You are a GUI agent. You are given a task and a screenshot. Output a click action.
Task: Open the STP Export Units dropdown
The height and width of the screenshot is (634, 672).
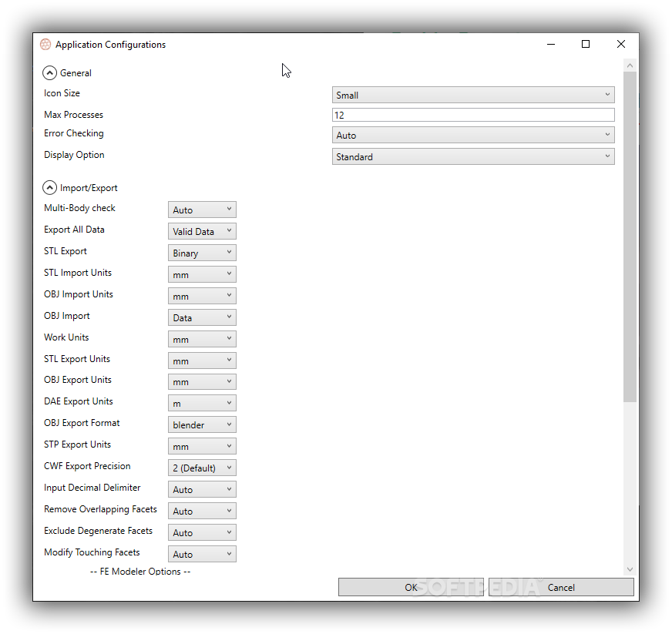tap(202, 446)
